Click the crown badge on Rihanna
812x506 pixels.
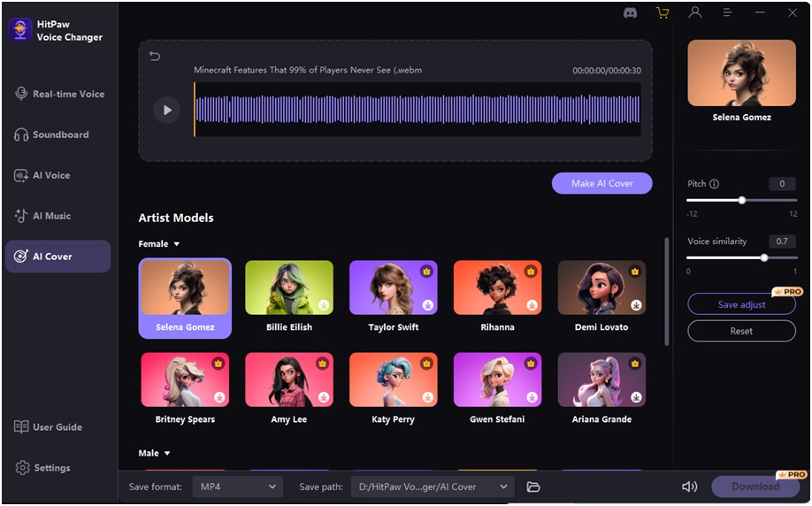point(531,272)
